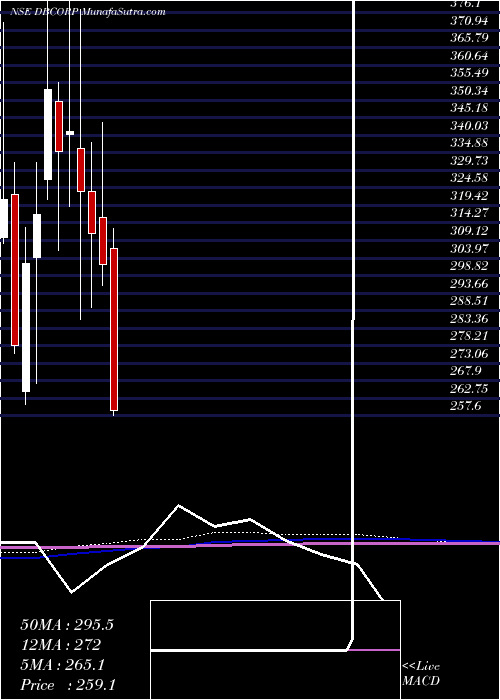Click the 329.73 price axis label
The width and height of the screenshot is (500, 700).
coord(470,161)
